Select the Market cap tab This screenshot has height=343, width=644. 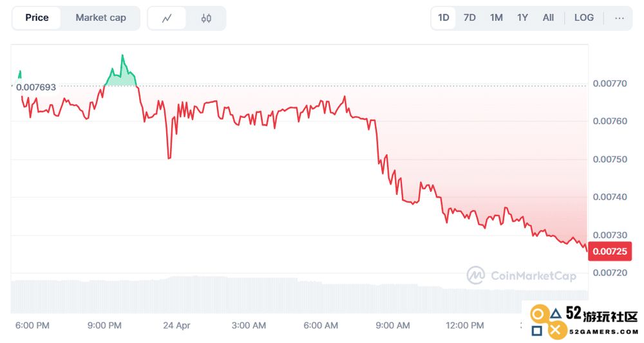tap(100, 17)
